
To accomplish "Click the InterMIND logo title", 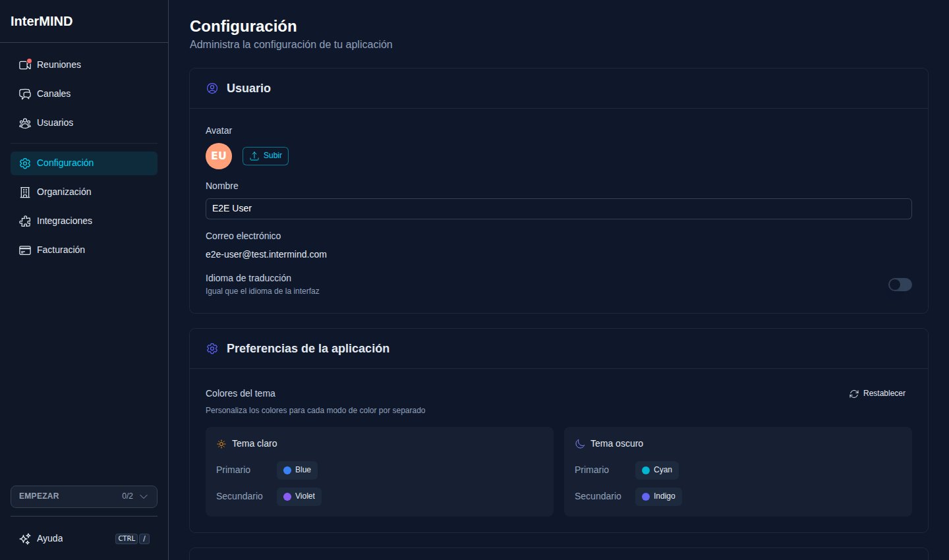I will pos(42,21).
